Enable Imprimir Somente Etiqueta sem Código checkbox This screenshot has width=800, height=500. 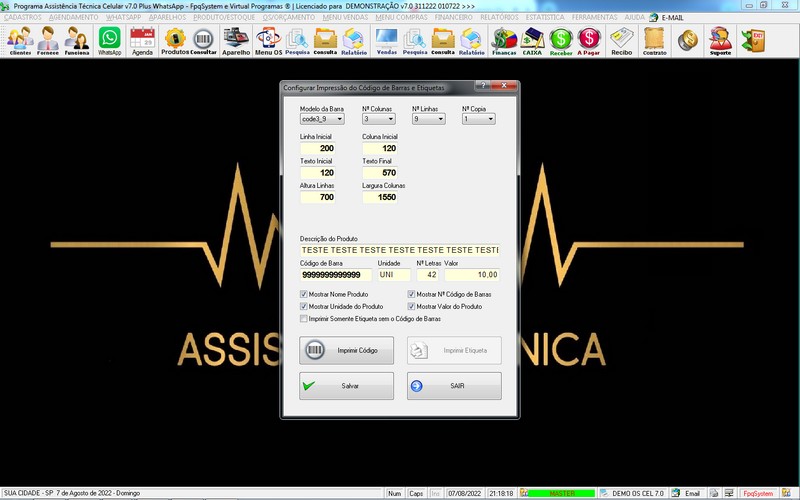304,319
